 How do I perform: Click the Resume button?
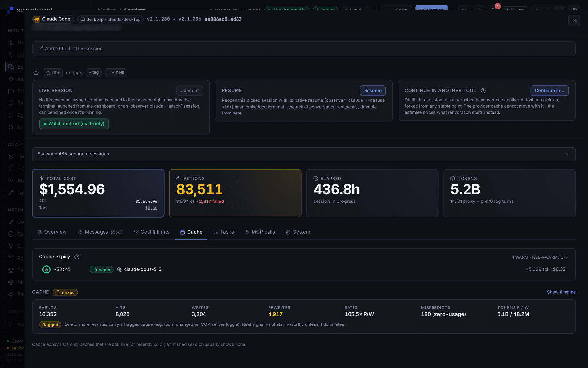(x=373, y=91)
